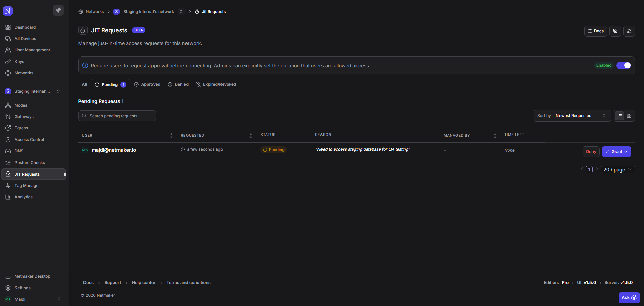Click the refresh icon button

[629, 31]
